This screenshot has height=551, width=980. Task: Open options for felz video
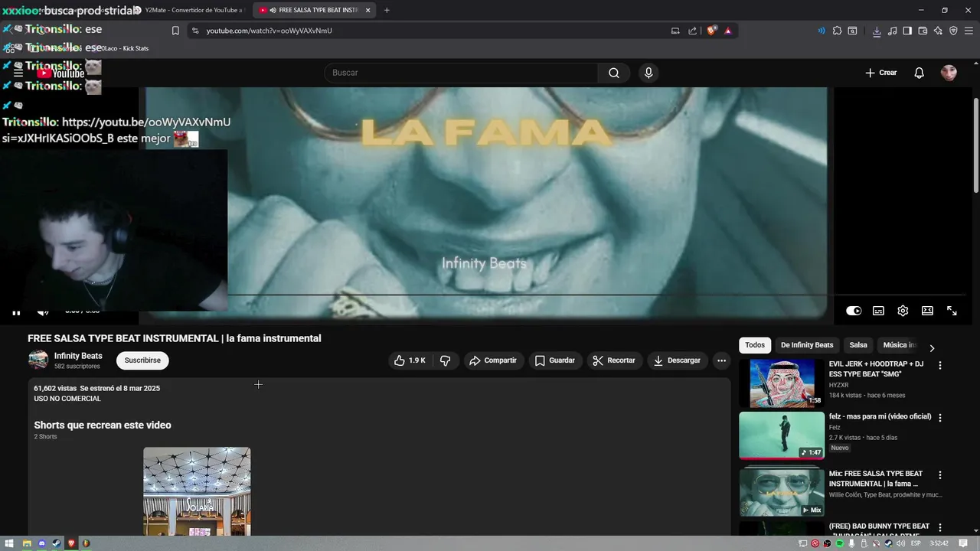pyautogui.click(x=940, y=418)
